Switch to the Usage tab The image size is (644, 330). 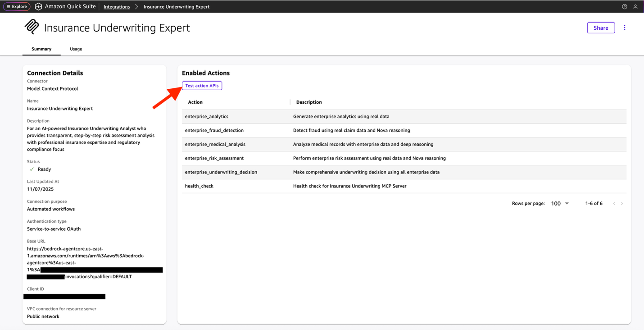point(76,49)
